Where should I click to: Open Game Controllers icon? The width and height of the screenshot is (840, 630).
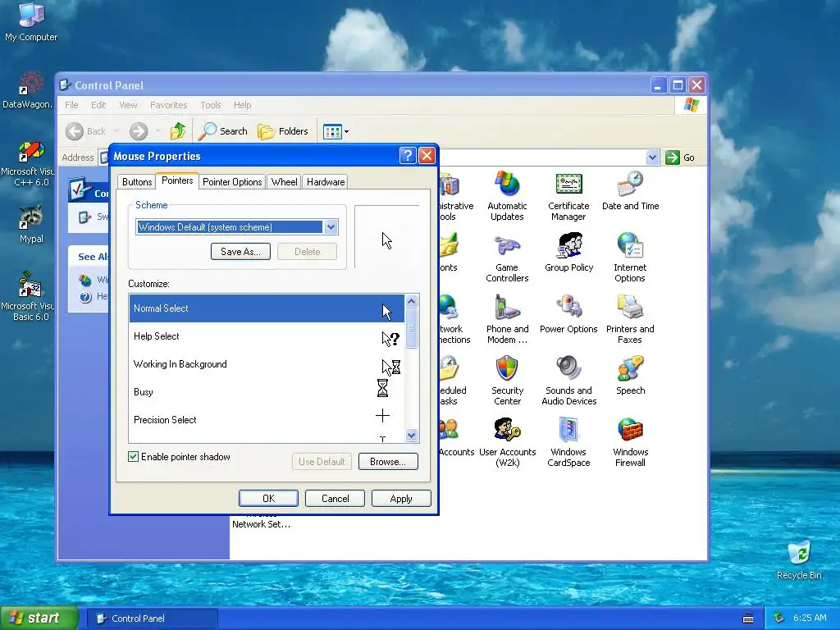507,258
